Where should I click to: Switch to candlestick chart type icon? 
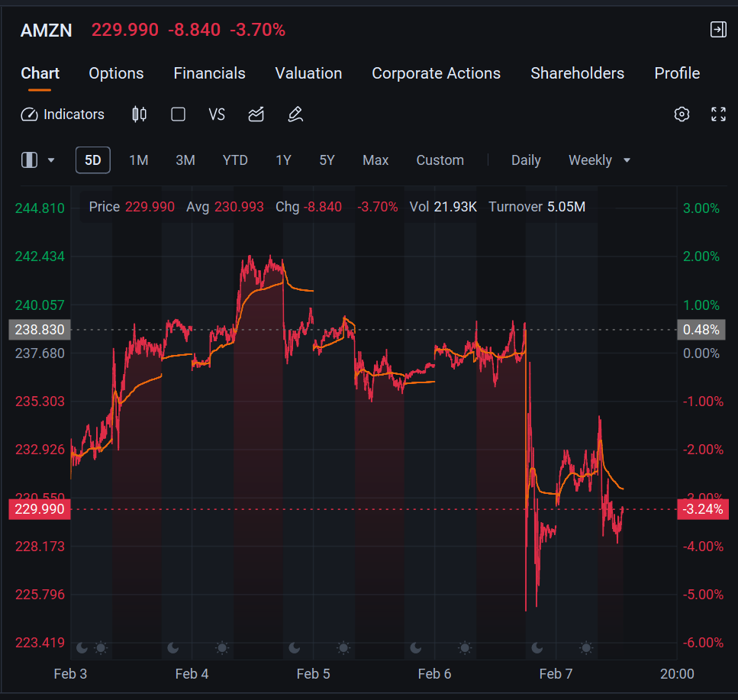pos(140,115)
